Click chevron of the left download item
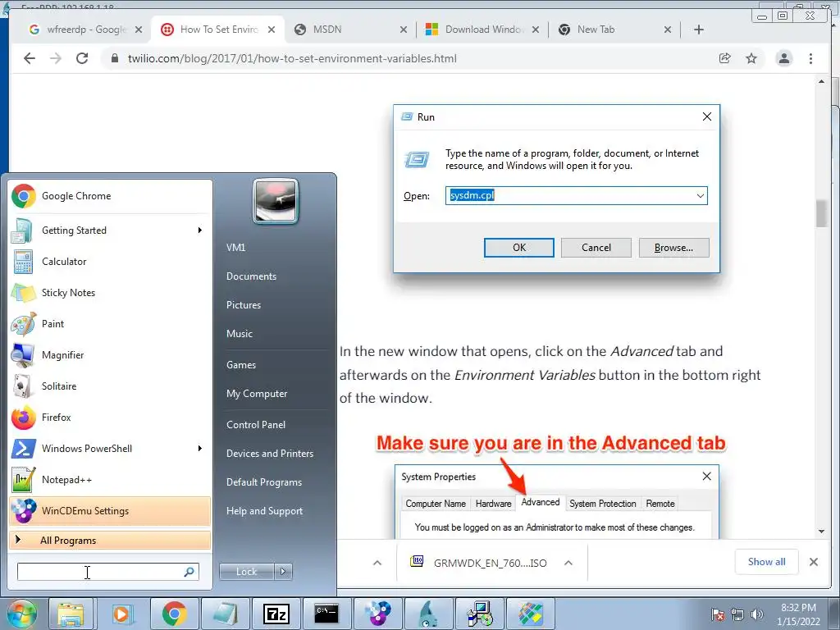The height and width of the screenshot is (630, 840). pos(377,563)
